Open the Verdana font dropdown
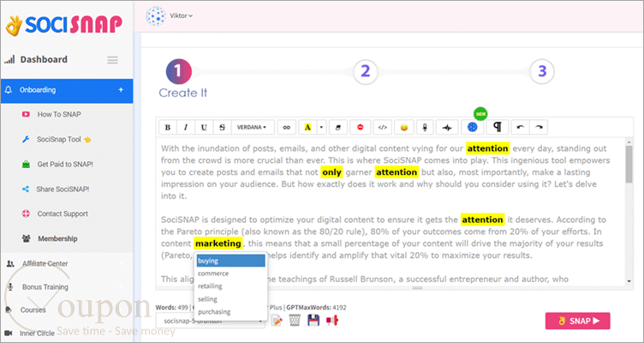644x343 pixels. tap(252, 128)
